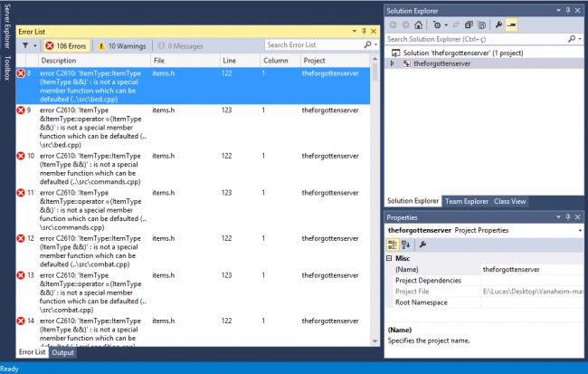Open Solution Explorer search options dropdown
Image resolution: width=588 pixels, height=374 pixels.
click(x=580, y=39)
